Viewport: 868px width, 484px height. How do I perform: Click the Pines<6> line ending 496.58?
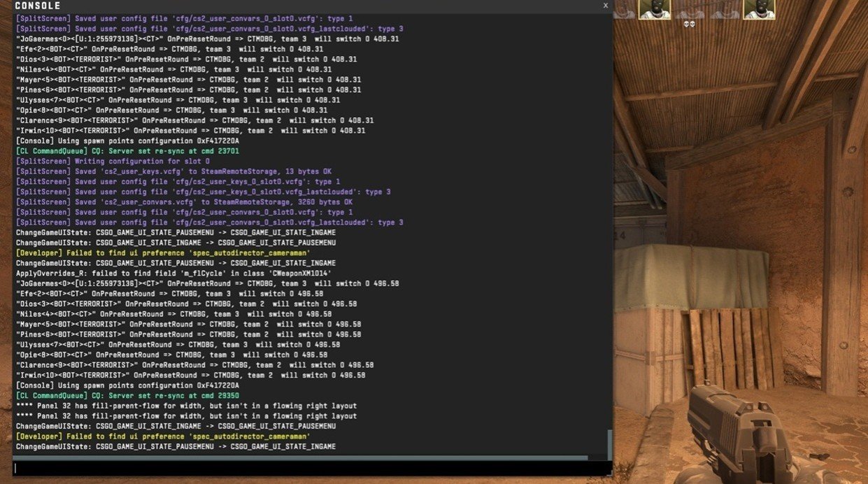pyautogui.click(x=188, y=334)
